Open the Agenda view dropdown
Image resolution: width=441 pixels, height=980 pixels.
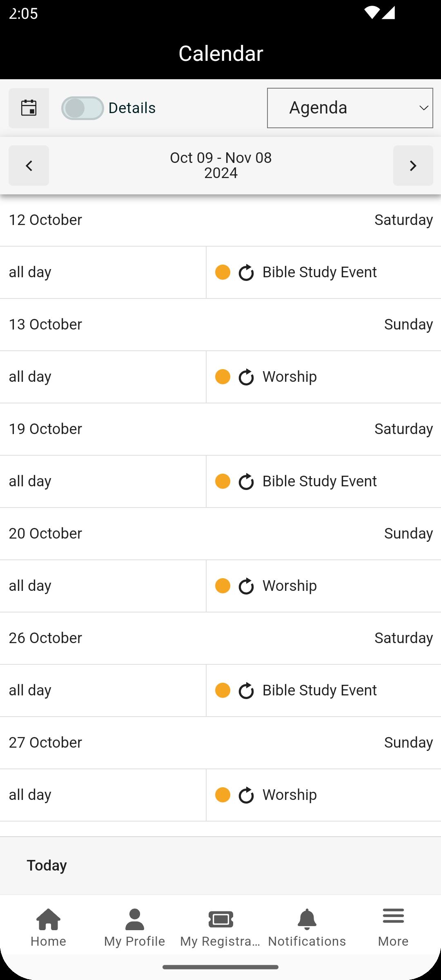click(350, 108)
